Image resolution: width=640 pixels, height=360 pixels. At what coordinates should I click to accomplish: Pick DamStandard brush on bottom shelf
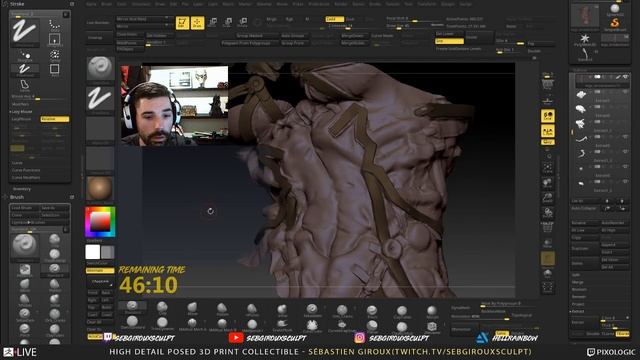pos(132,323)
